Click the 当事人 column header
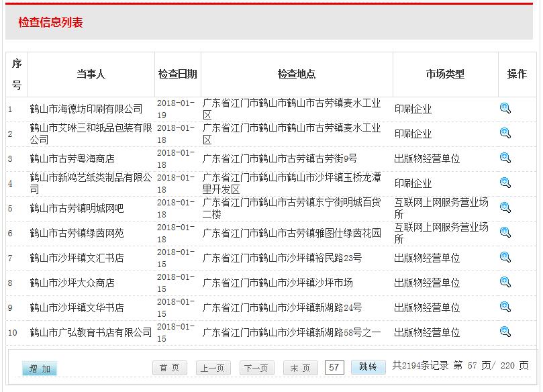Viewport: 543px width, 392px height. [x=91, y=74]
